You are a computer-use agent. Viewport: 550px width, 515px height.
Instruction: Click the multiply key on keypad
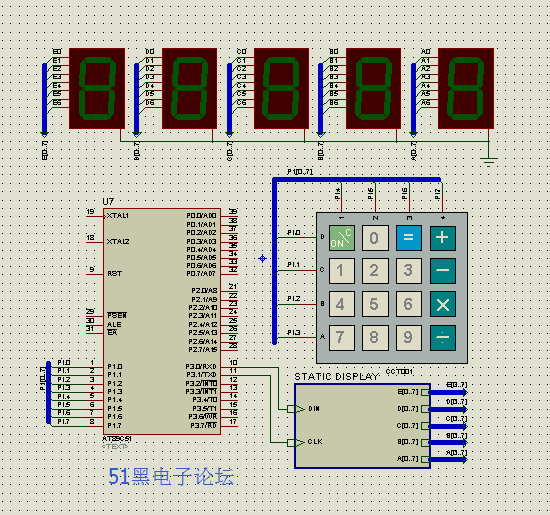(443, 304)
